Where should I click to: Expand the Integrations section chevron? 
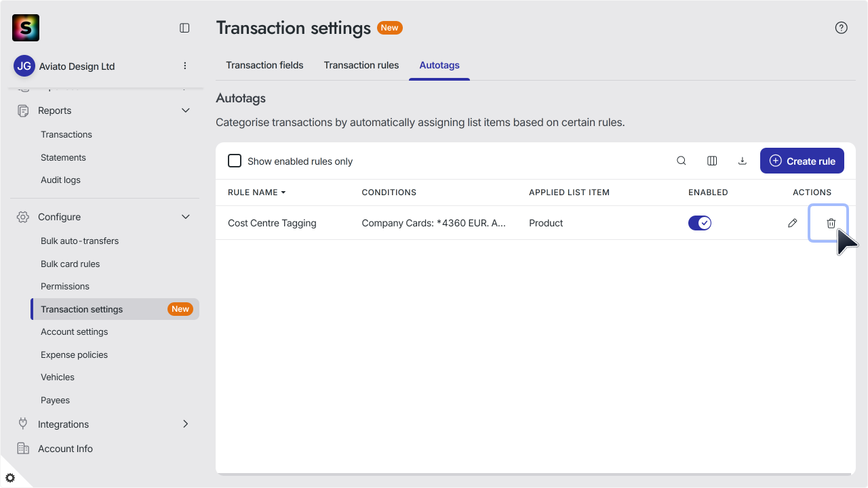[x=186, y=424]
